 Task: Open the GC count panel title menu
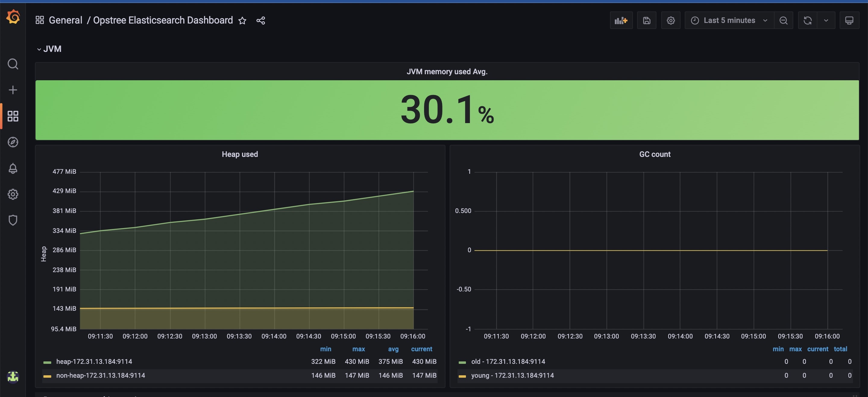(654, 154)
